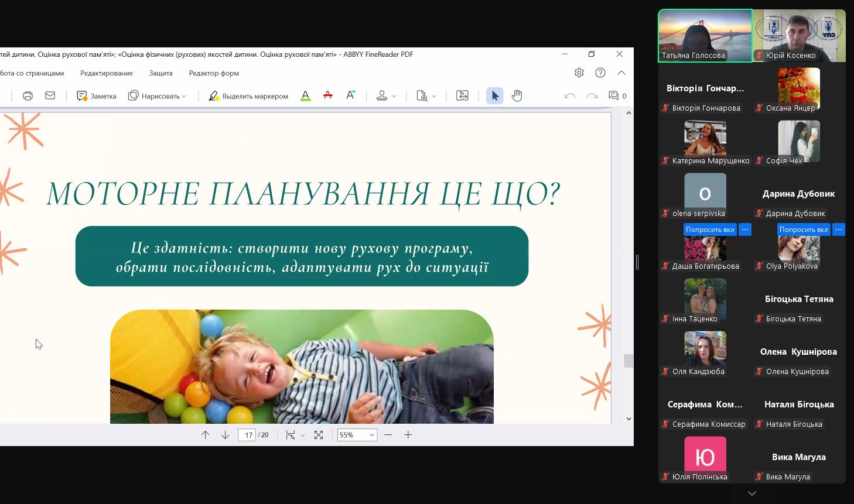Go to the next page with down arrow
The image size is (854, 504).
(x=225, y=435)
